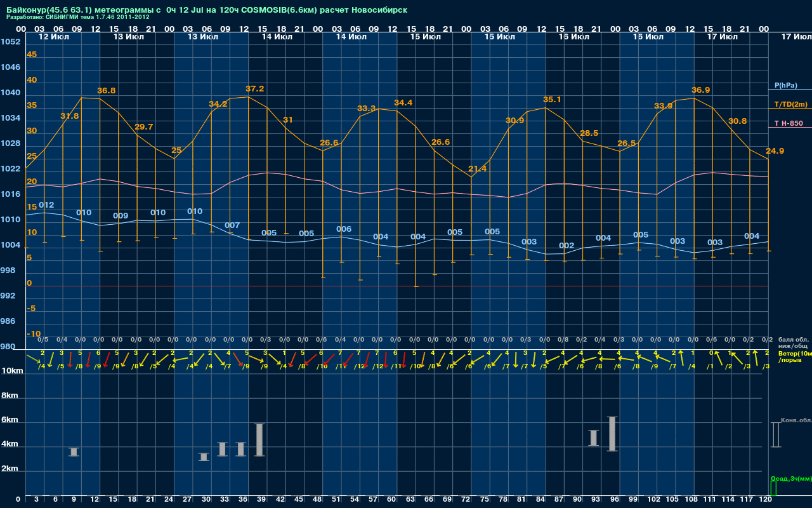The width and height of the screenshot is (812, 508).
Task: Click the 8km altitude axis label
Action: pyautogui.click(x=10, y=395)
